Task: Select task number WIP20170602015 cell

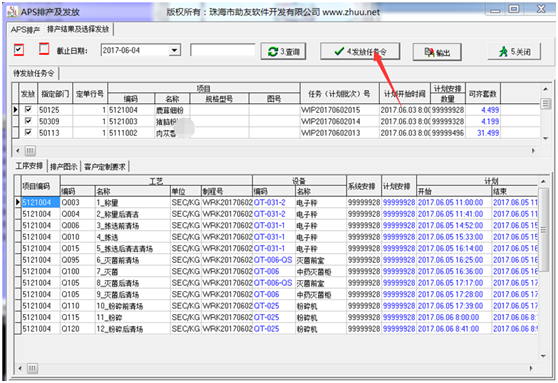Action: click(x=340, y=110)
